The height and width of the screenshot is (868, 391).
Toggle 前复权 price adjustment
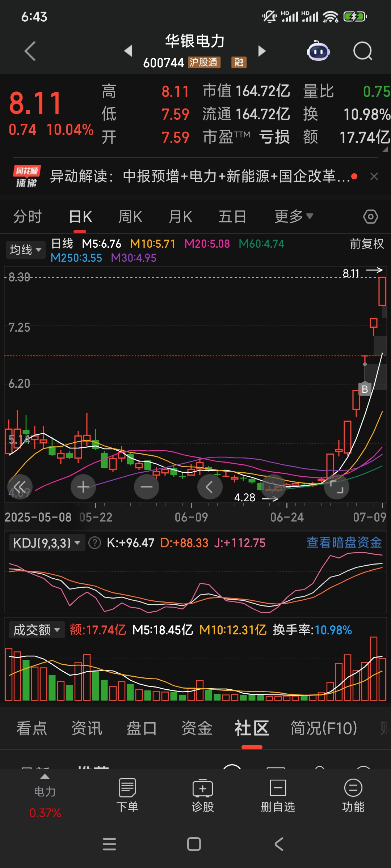coord(367,244)
